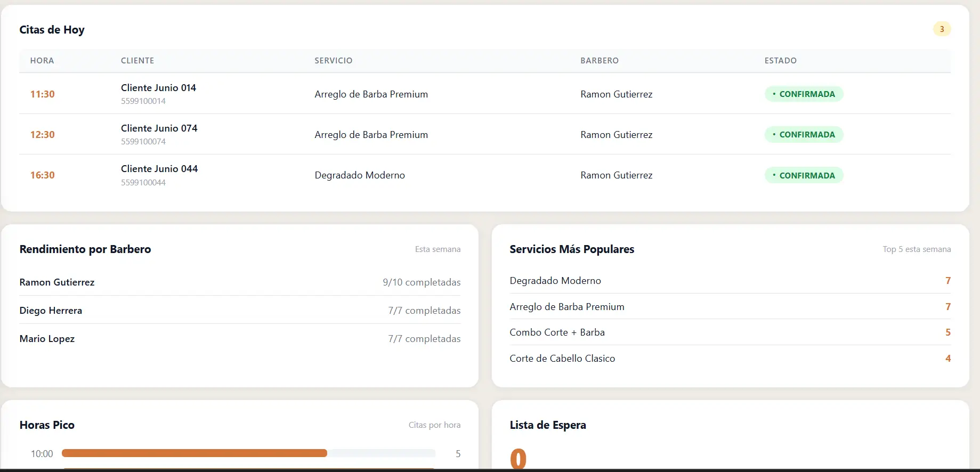Click phone number 5599100074
The height and width of the screenshot is (472, 980).
[x=143, y=142]
